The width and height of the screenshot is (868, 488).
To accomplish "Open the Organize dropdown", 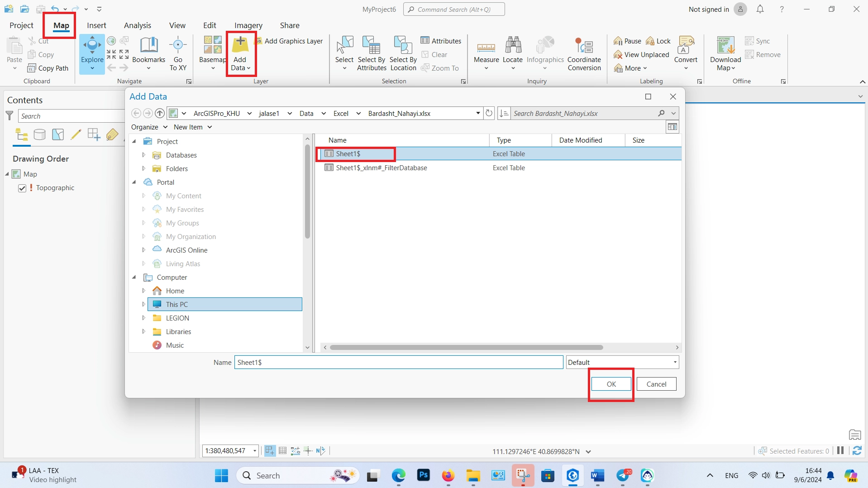I will tap(149, 127).
